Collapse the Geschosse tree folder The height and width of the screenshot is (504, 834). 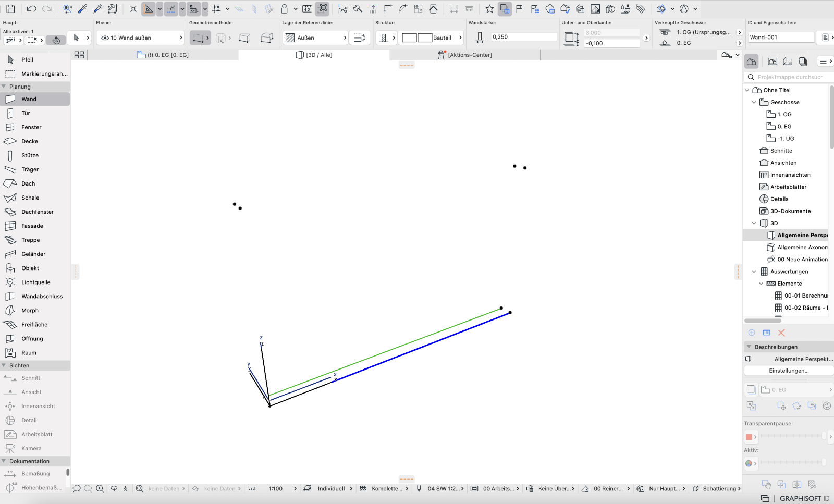[x=754, y=102]
